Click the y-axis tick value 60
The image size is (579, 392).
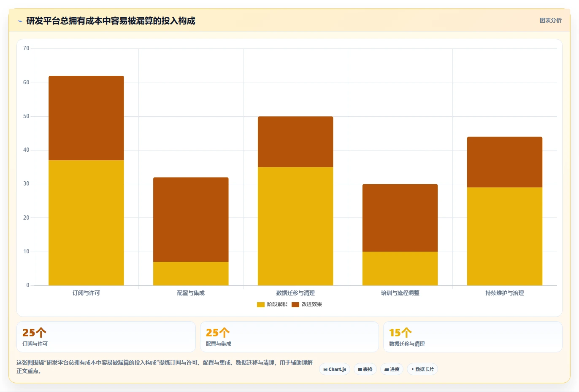pyautogui.click(x=26, y=83)
